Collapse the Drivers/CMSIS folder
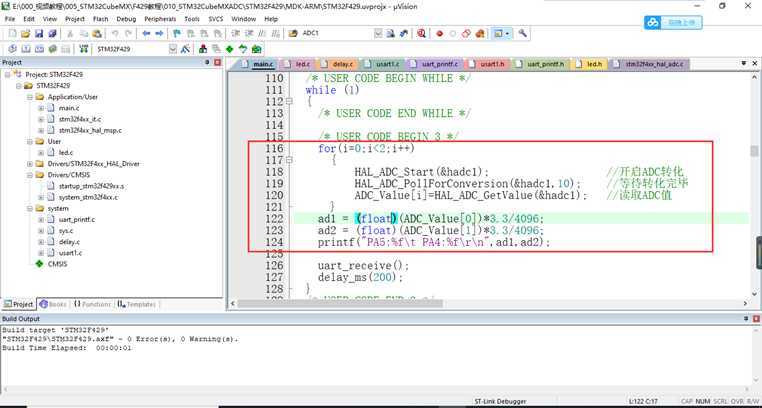The image size is (762, 408). (30, 175)
